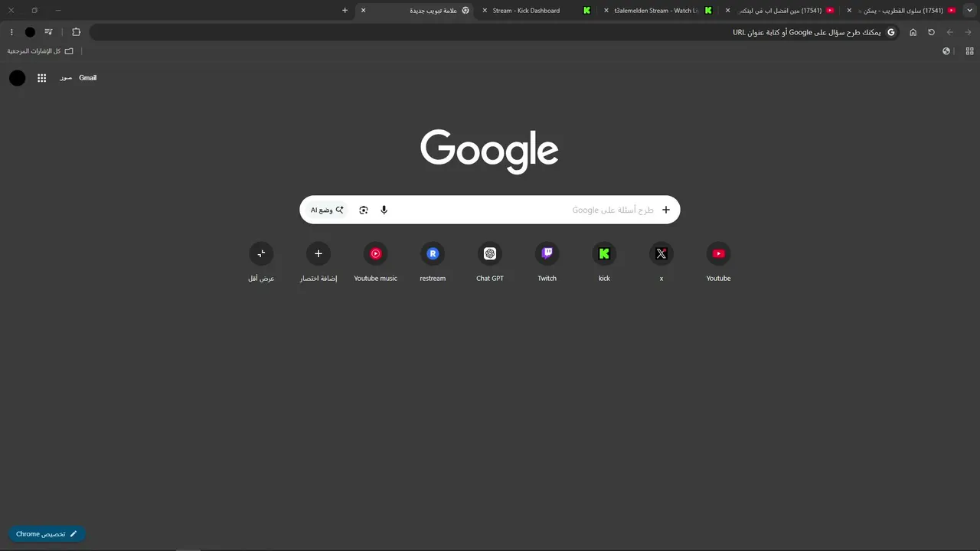Viewport: 980px width, 551px height.
Task: Open the kick shortcut tile
Action: (604, 262)
